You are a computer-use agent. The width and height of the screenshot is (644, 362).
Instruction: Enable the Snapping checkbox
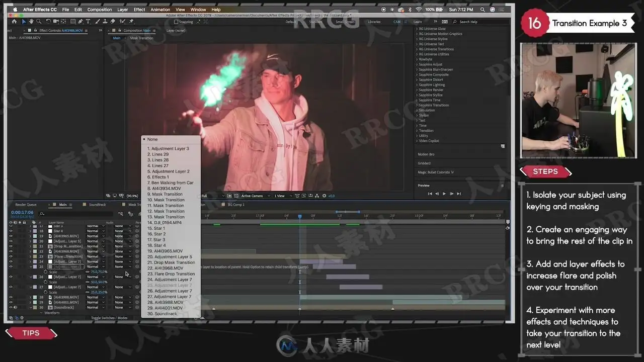tap(176, 22)
